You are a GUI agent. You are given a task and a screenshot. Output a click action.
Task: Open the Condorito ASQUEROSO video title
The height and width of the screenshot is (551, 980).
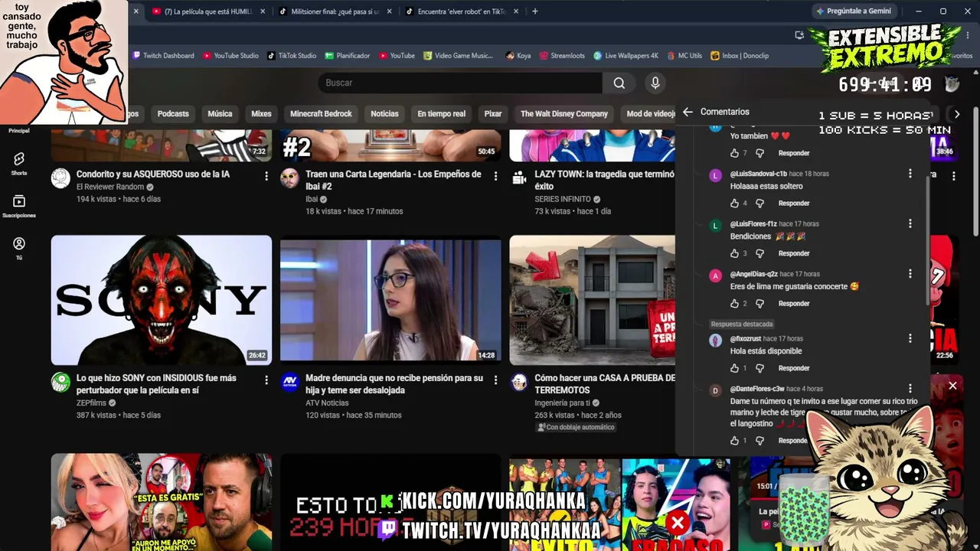coord(153,174)
